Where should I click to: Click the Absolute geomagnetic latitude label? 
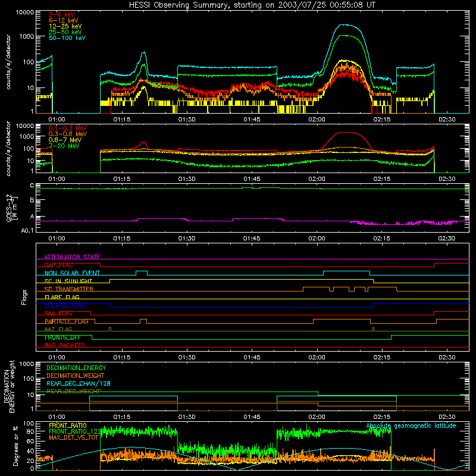pos(411,426)
